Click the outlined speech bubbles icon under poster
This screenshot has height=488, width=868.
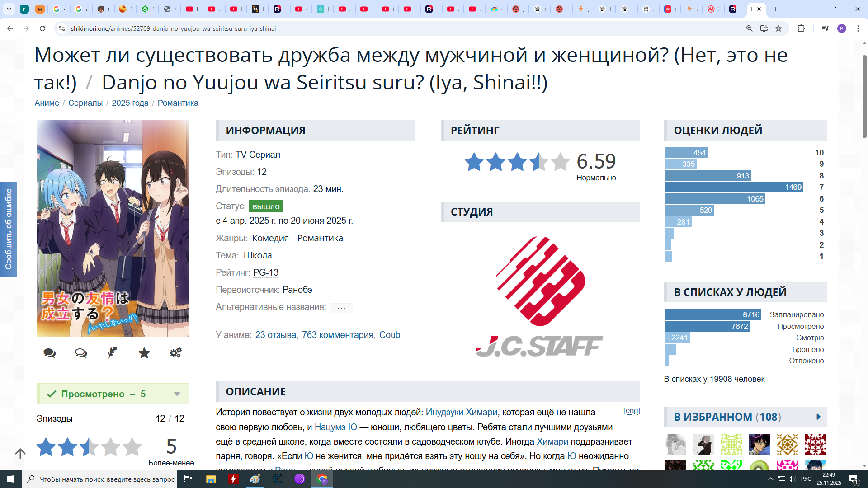[81, 353]
